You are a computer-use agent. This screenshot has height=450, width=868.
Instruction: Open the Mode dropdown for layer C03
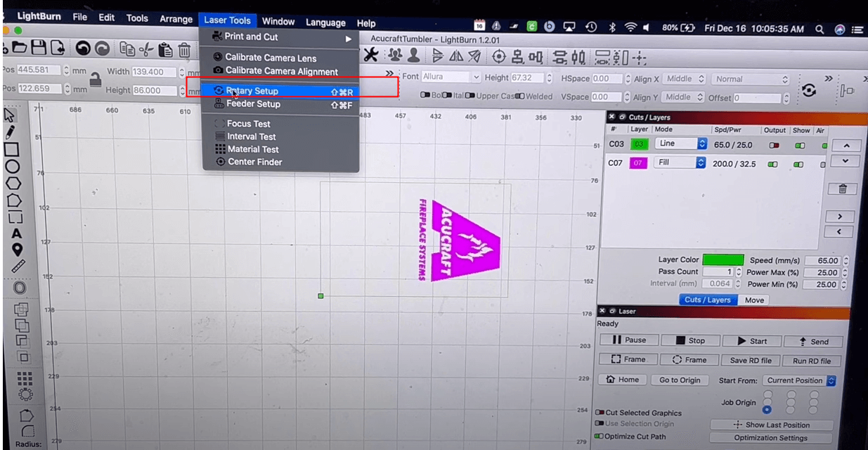tap(680, 143)
